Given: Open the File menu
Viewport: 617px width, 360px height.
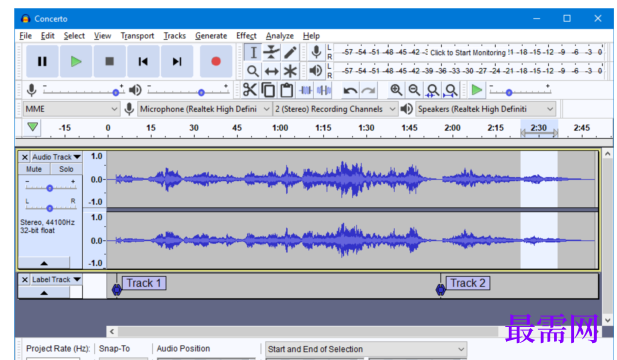Looking at the screenshot, I should point(26,36).
